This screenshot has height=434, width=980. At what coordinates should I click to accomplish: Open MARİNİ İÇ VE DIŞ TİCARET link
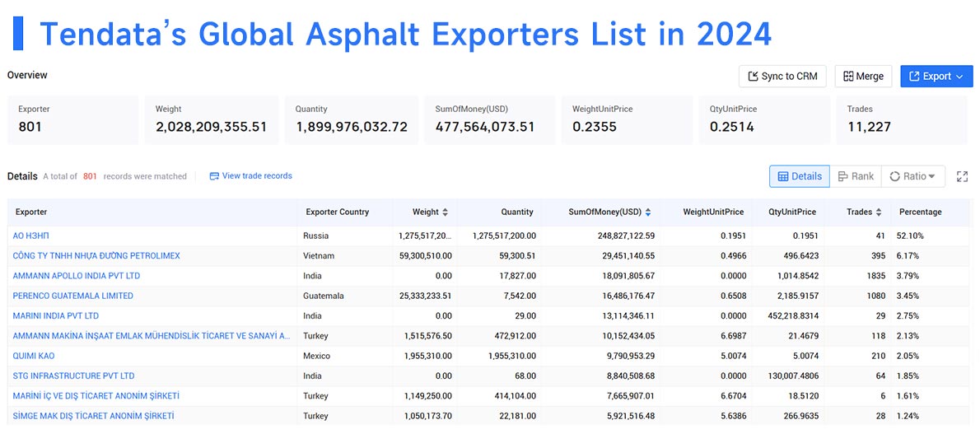point(96,396)
